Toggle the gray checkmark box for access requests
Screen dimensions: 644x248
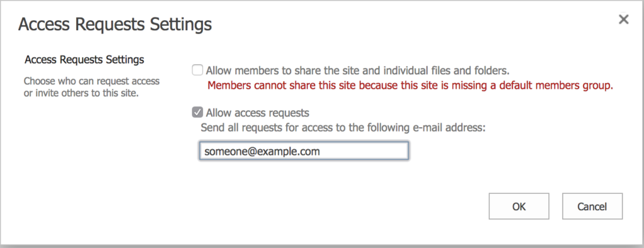pos(197,112)
